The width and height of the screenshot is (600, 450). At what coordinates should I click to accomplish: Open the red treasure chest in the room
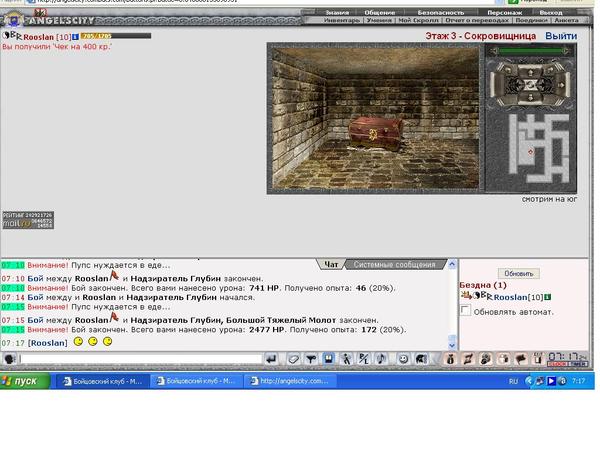pos(375,133)
